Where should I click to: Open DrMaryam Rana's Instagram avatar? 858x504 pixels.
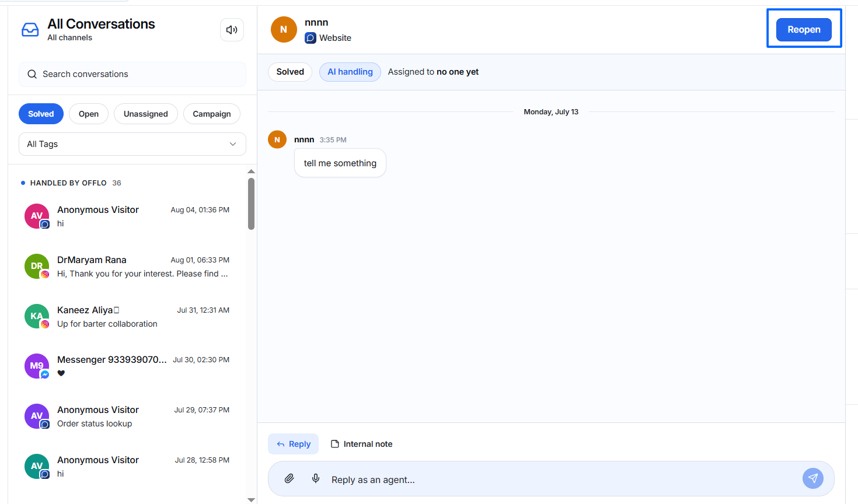pos(37,266)
